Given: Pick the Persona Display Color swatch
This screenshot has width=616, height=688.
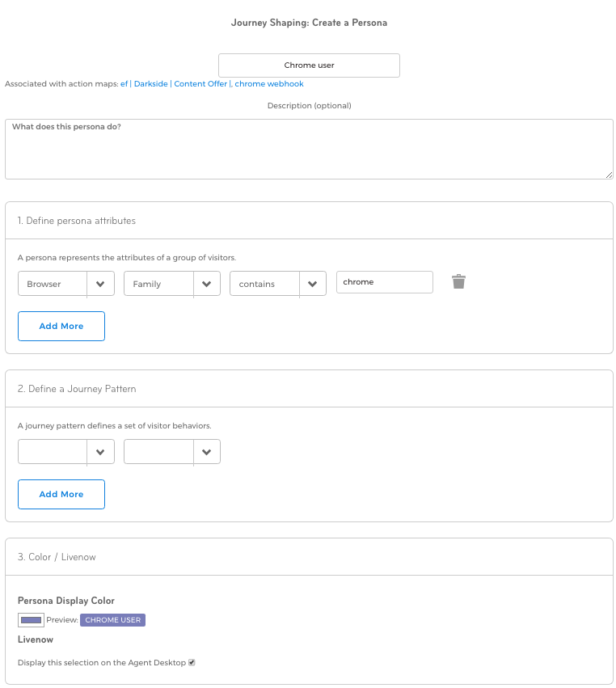Looking at the screenshot, I should click(x=31, y=620).
